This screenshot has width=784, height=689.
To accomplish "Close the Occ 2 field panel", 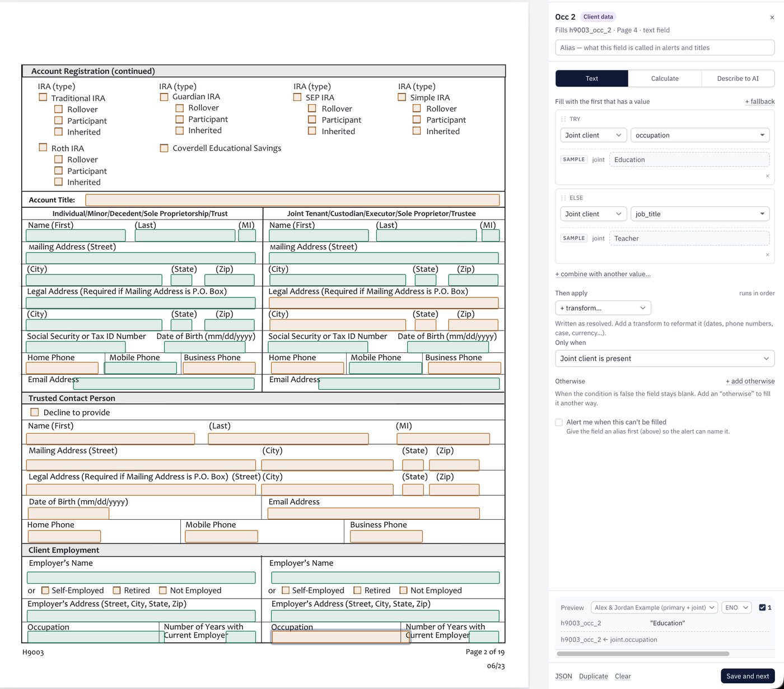I will pyautogui.click(x=772, y=17).
